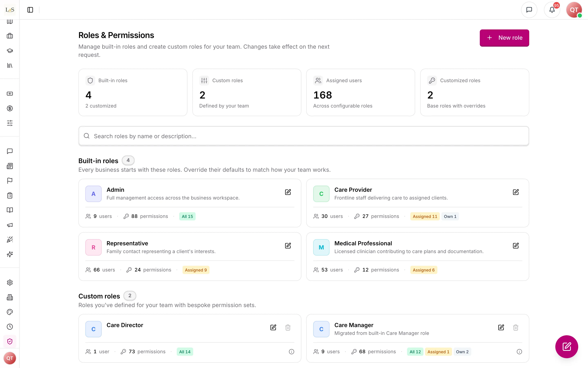
Task: Open the QT user avatar menu
Action: coord(574,10)
